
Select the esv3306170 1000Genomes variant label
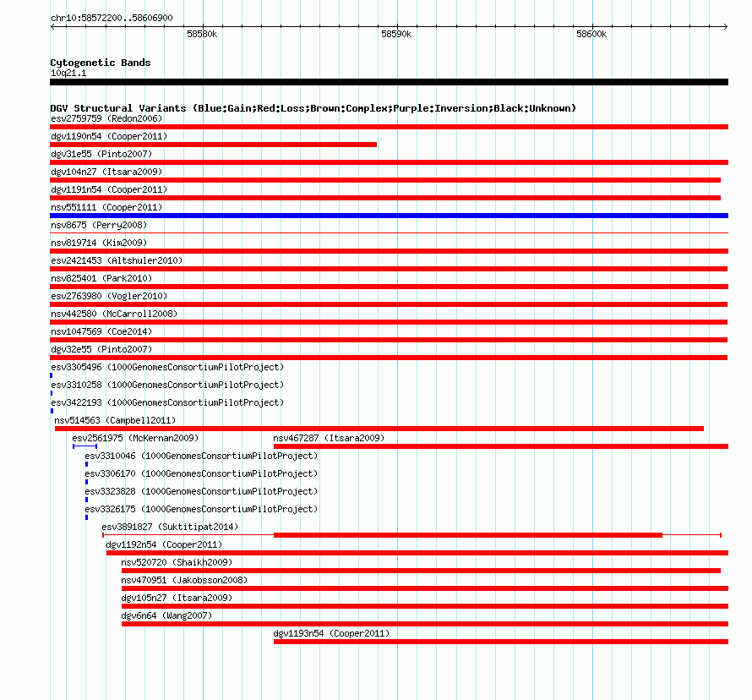click(x=201, y=473)
